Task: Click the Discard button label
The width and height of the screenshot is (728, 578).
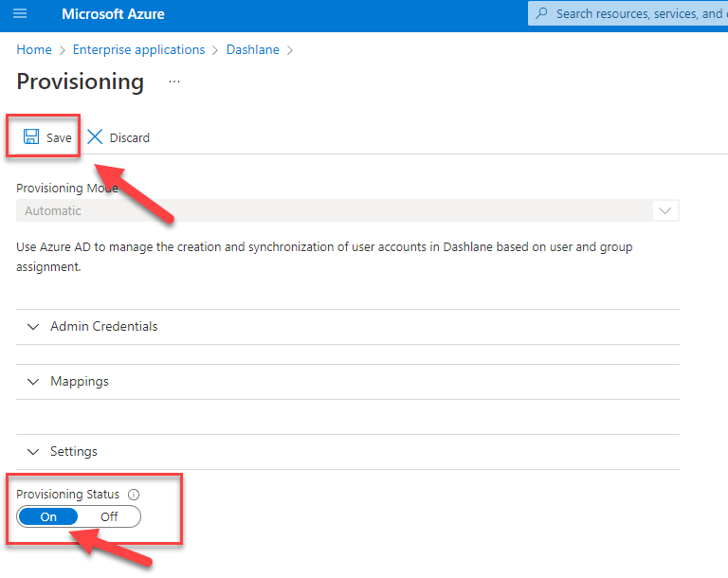Action: pyautogui.click(x=130, y=137)
